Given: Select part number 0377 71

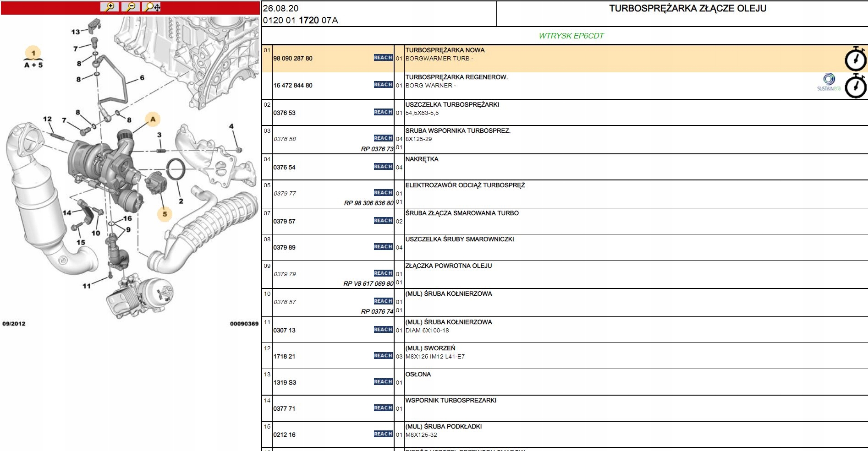Looking at the screenshot, I should [285, 409].
